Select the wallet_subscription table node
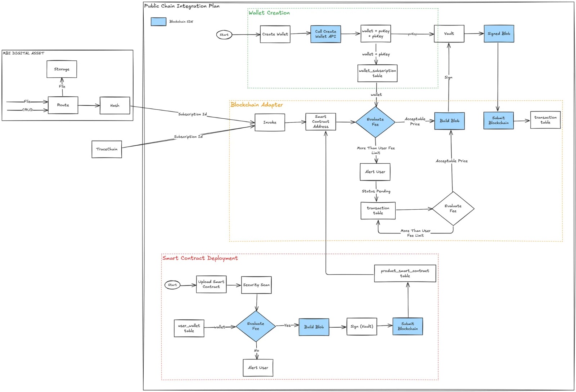This screenshot has width=576, height=392. (377, 73)
